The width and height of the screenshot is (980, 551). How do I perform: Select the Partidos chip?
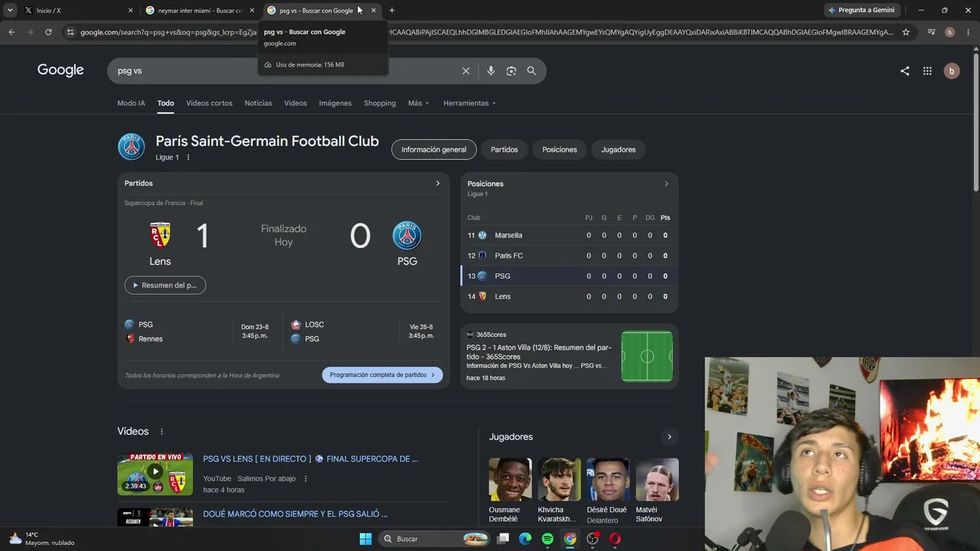[505, 150]
